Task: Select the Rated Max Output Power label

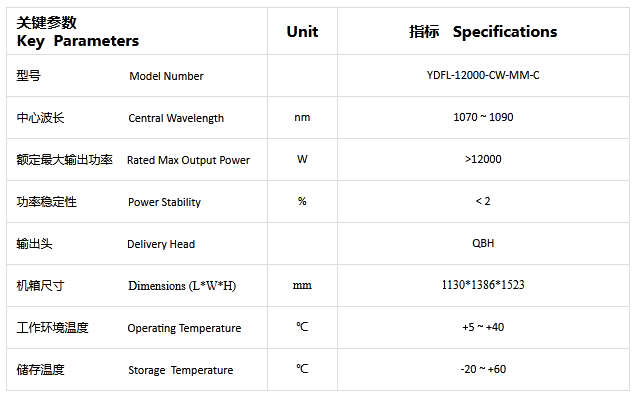Action: point(188,160)
